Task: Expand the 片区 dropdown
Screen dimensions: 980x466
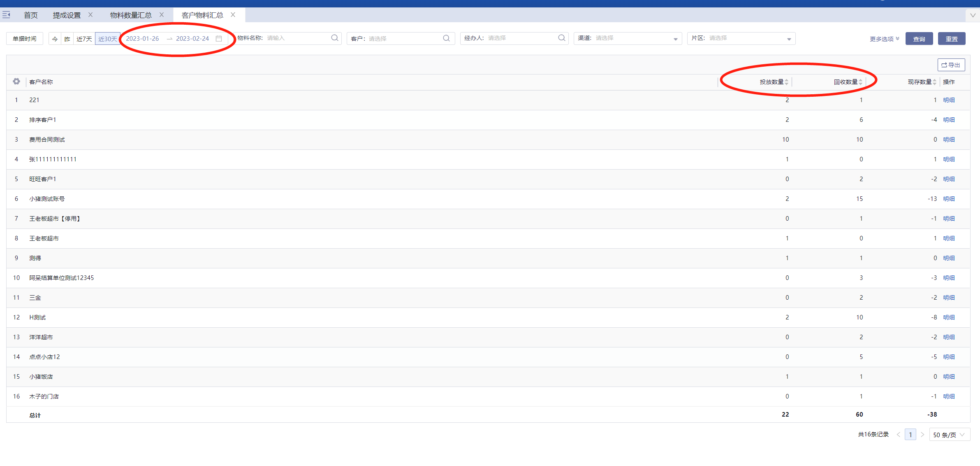Action: point(789,39)
